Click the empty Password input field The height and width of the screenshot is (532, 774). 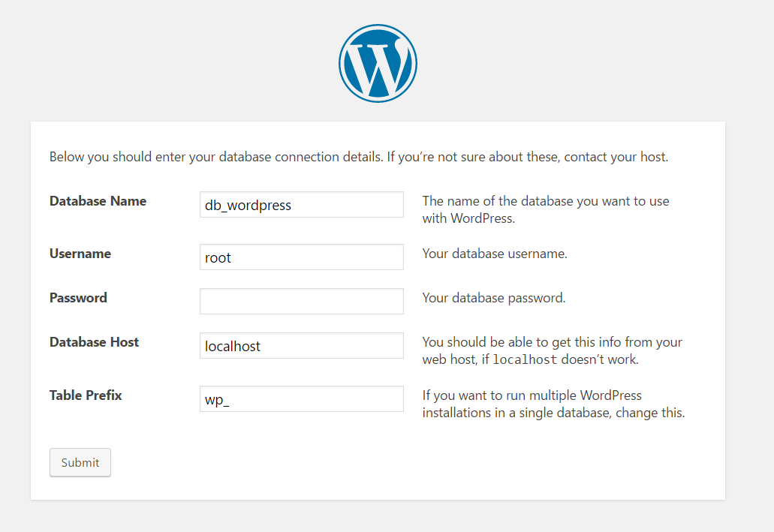302,301
